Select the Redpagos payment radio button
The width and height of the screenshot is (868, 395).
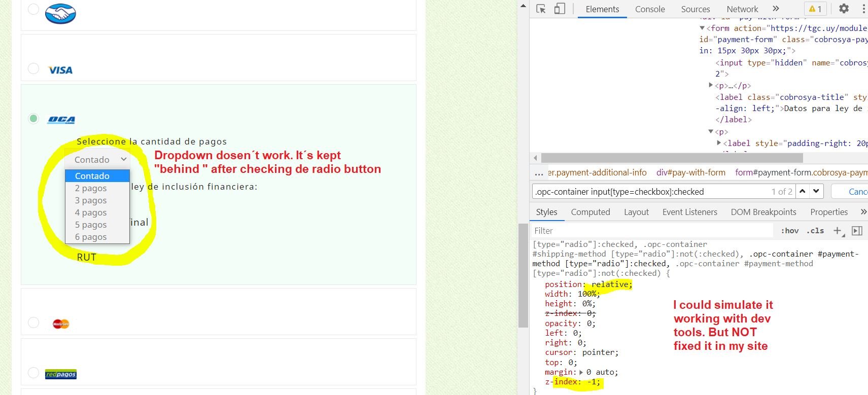click(x=33, y=373)
